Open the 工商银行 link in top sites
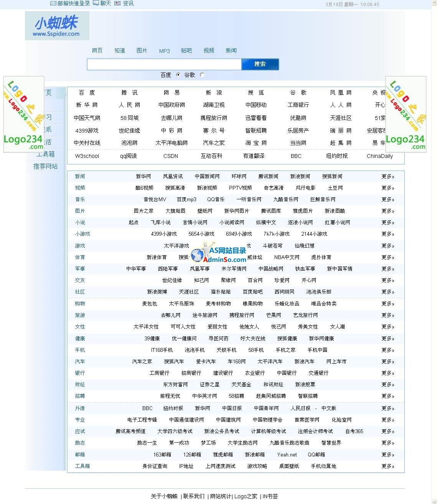 click(x=298, y=105)
